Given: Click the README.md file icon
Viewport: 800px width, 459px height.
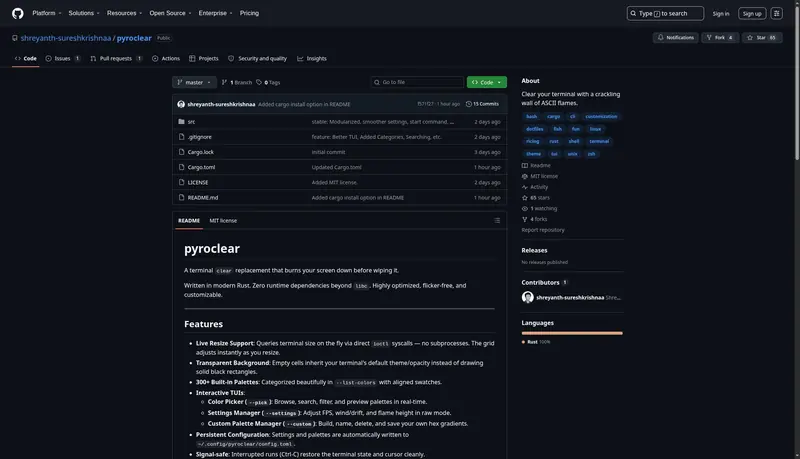Looking at the screenshot, I should click(x=181, y=197).
